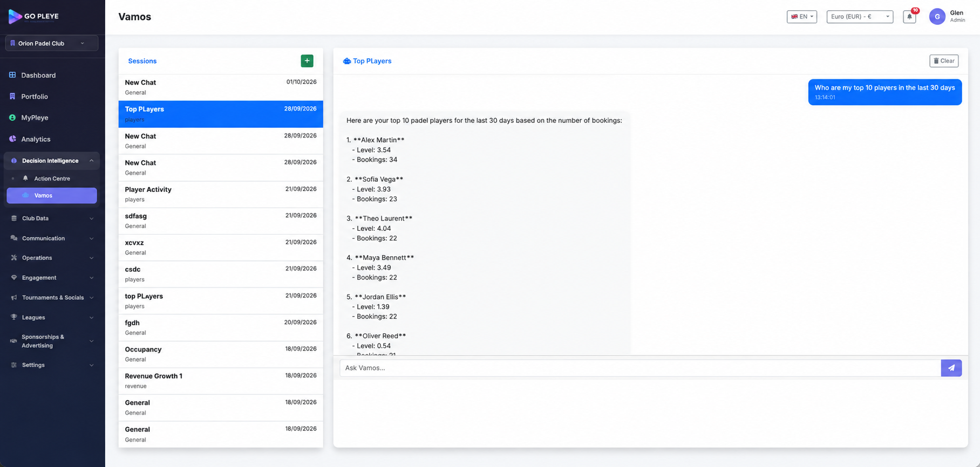Click the Top PLayers chat robot icon
The height and width of the screenshot is (467, 980).
(347, 61)
